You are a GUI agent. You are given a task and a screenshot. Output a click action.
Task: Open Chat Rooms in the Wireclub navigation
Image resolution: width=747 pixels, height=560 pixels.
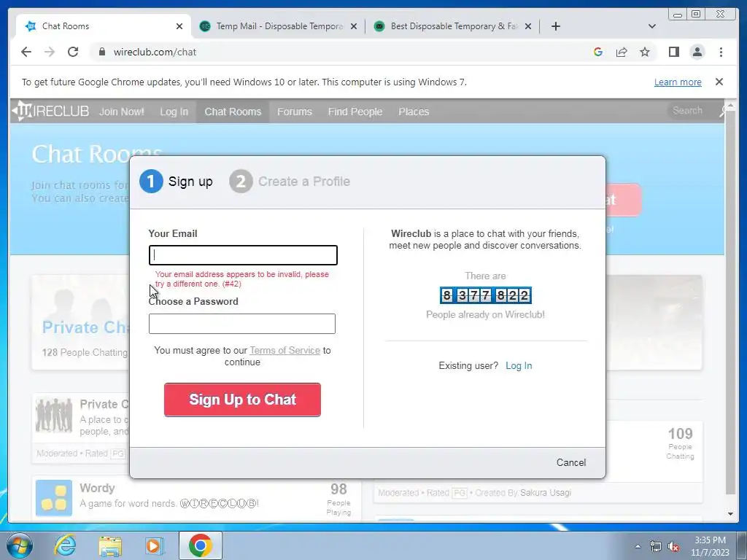tap(233, 112)
